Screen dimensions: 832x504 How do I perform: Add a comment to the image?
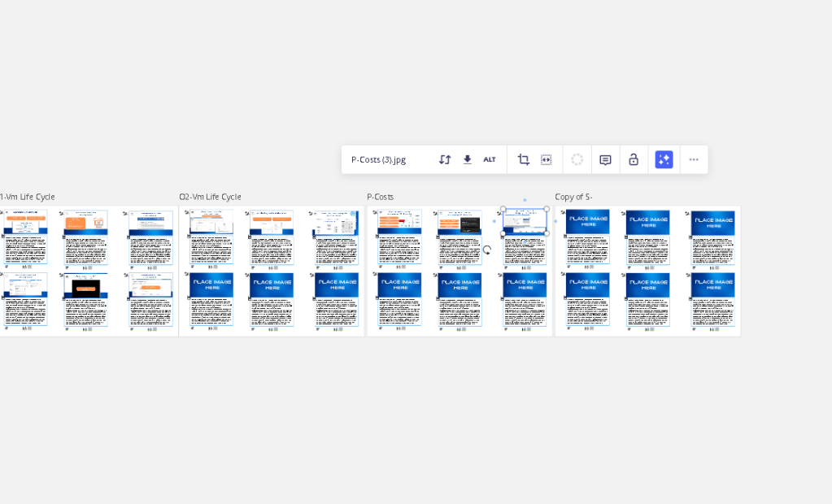[605, 159]
